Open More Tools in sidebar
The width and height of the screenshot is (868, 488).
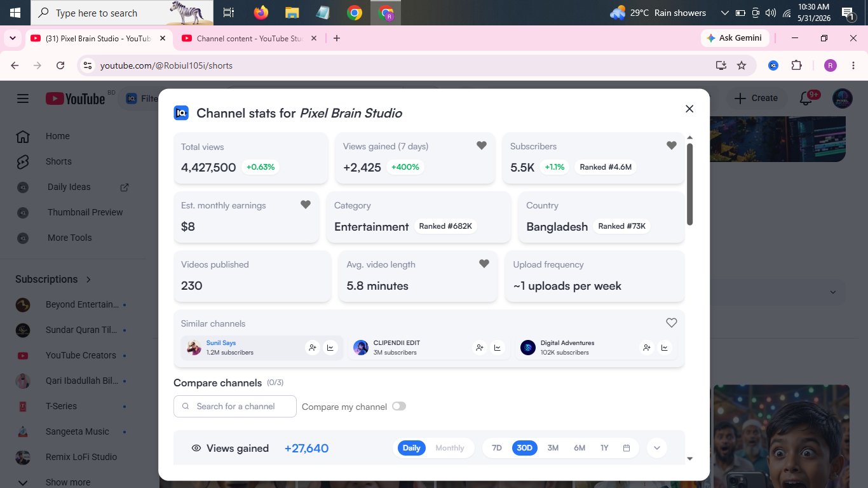tap(69, 238)
